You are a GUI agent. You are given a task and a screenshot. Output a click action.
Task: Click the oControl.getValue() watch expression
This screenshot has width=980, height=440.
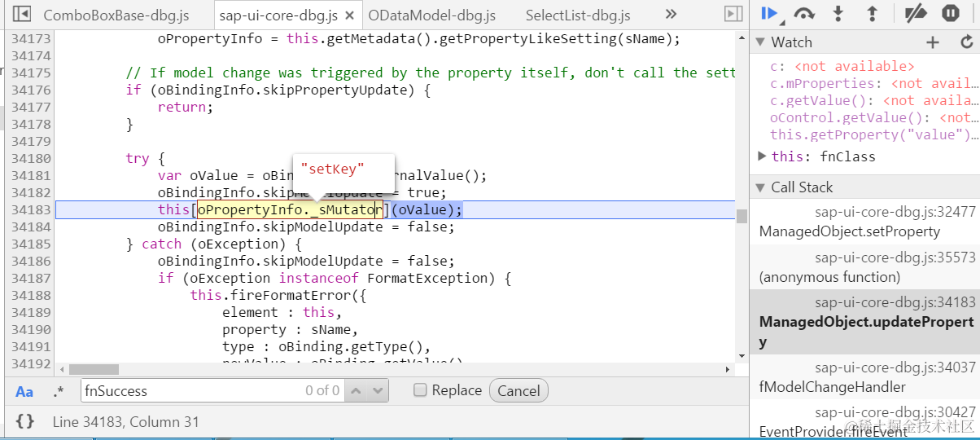click(874, 118)
